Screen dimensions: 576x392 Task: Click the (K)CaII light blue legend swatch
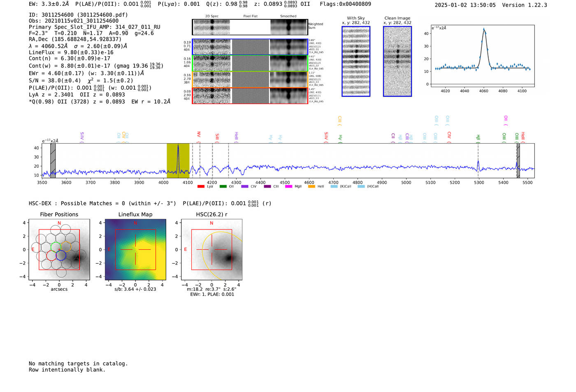[x=334, y=187]
